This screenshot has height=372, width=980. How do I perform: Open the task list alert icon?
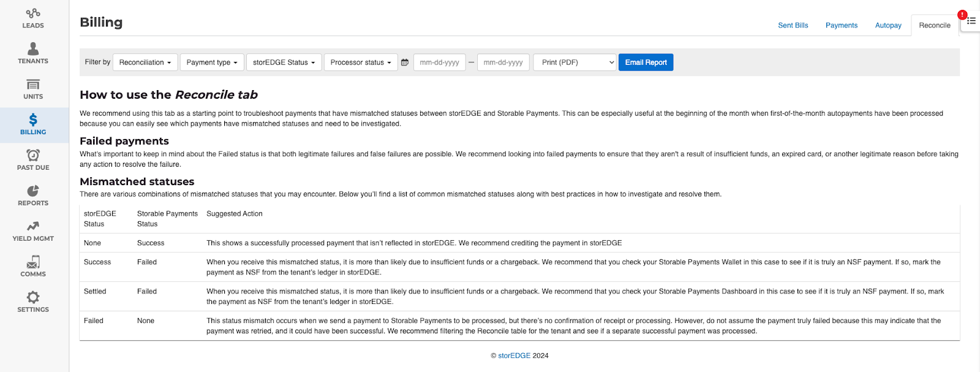(970, 20)
